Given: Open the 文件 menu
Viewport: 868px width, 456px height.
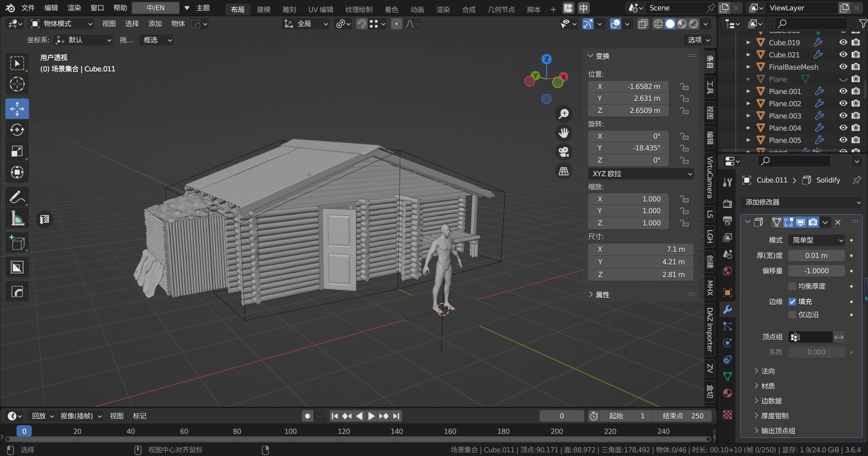Looking at the screenshot, I should [28, 8].
